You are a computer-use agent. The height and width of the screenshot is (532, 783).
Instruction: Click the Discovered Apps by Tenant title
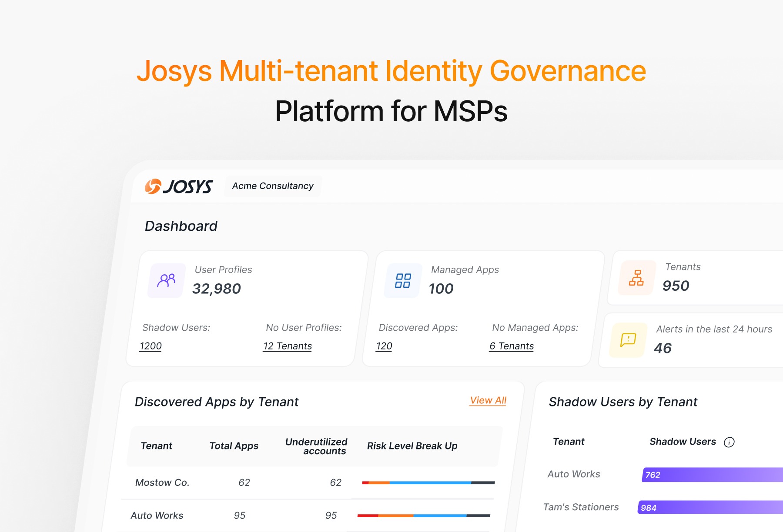click(x=217, y=402)
